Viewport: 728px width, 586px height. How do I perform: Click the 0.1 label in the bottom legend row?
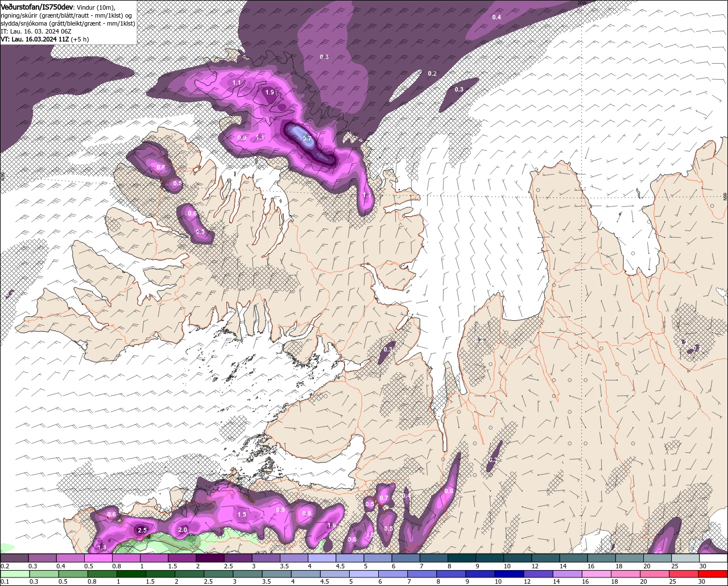(x=5, y=582)
